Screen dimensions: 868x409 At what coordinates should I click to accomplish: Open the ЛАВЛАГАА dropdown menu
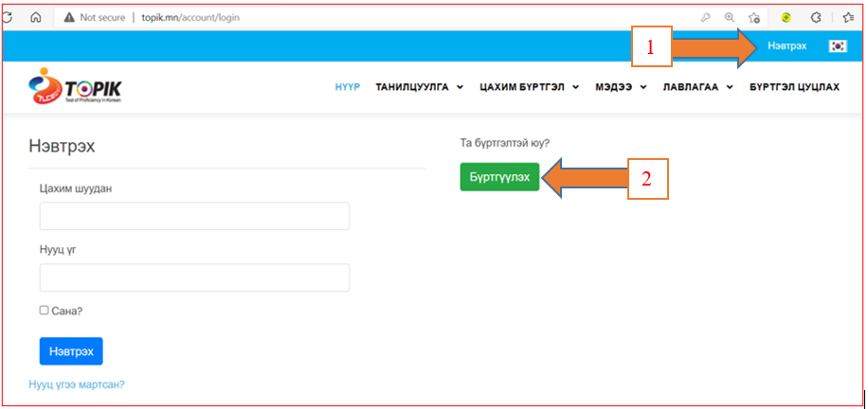click(x=698, y=87)
